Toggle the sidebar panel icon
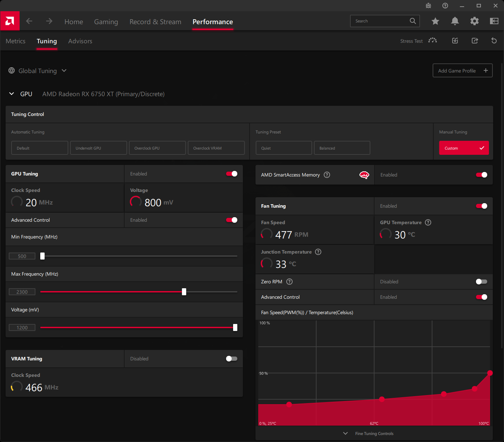The image size is (504, 442). 494,21
